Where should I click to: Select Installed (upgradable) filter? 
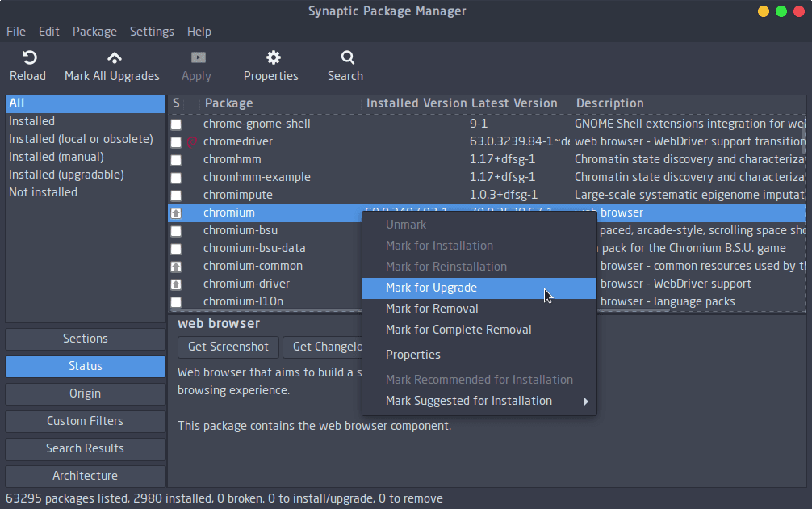coord(86,175)
